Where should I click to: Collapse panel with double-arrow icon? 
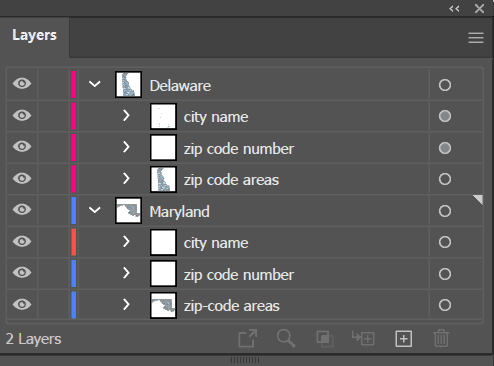click(454, 9)
